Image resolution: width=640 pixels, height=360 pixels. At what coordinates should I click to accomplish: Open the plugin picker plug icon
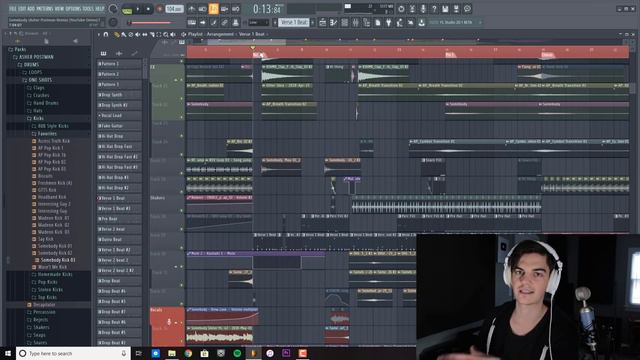pos(388,23)
